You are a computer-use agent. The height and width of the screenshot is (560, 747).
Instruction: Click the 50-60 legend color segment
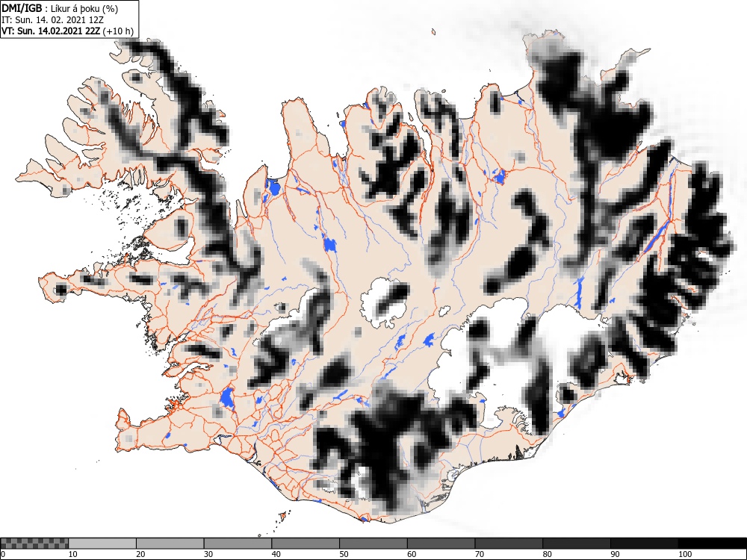(x=373, y=544)
